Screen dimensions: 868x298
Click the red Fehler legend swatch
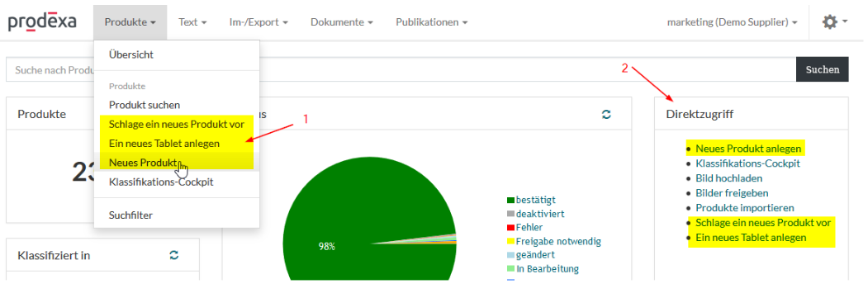pos(510,227)
